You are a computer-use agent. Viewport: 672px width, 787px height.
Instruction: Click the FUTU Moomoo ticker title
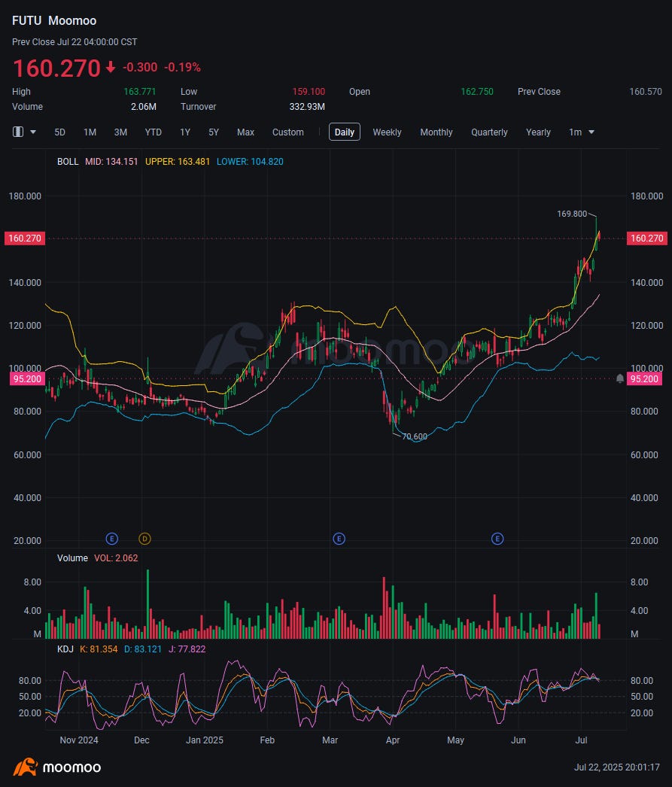point(54,20)
